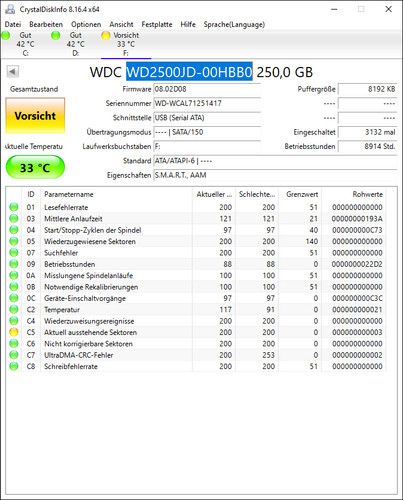Image resolution: width=403 pixels, height=500 pixels.
Task: Click raw value 00000000193A
Action: 357,219
